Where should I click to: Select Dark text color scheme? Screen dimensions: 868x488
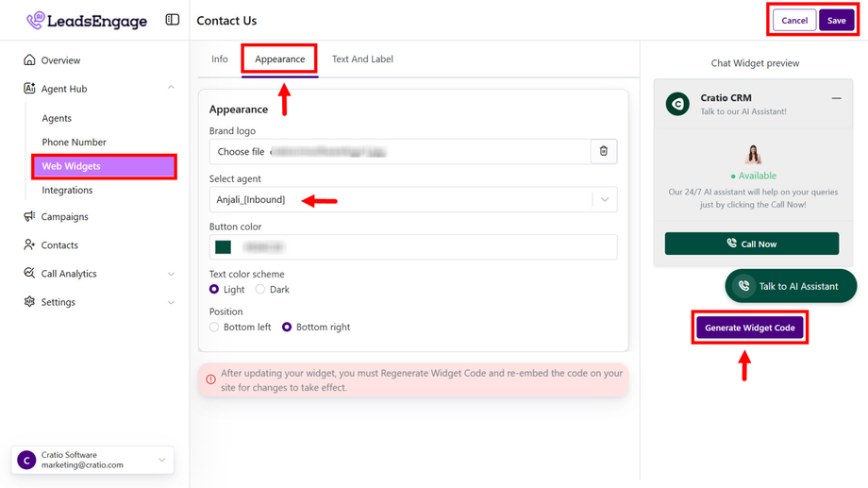(260, 290)
